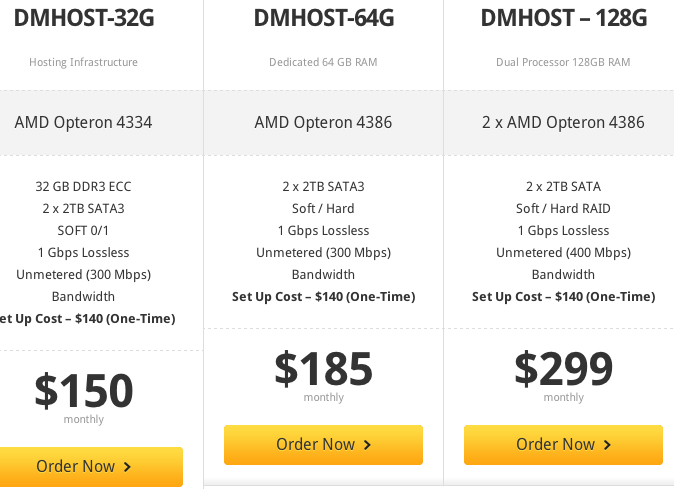Click the Hosting Infrastructure subtitle
Image resolution: width=674 pixels, height=489 pixels.
(x=83, y=62)
